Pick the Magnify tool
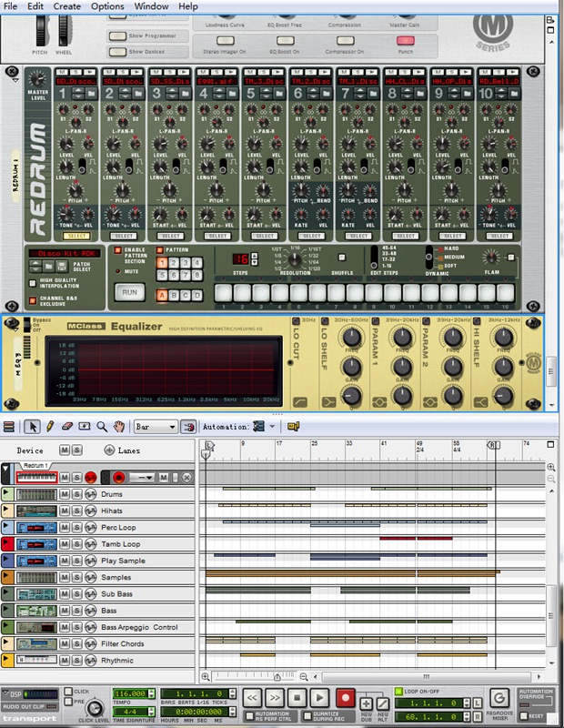The image size is (564, 728). point(102,426)
